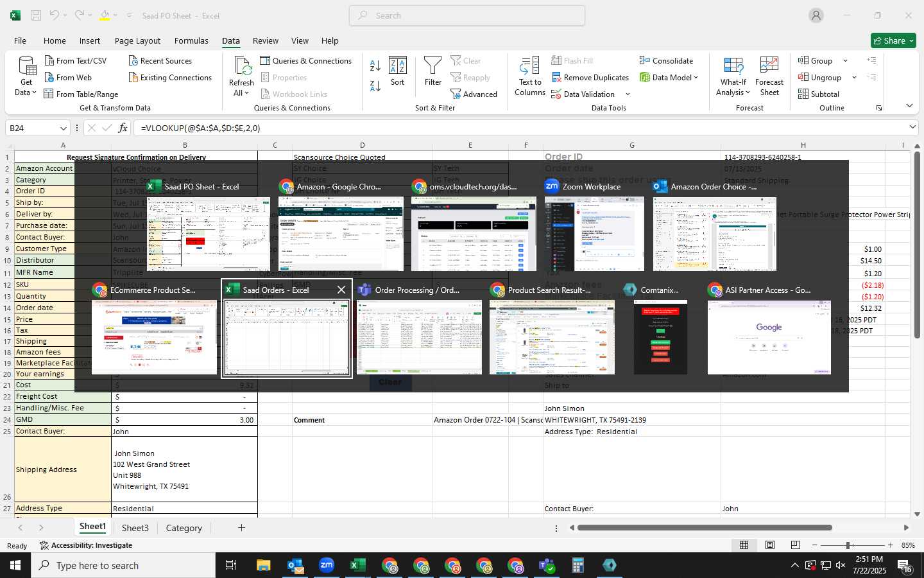Open Data Validation tool
The height and width of the screenshot is (578, 924).
(x=583, y=94)
